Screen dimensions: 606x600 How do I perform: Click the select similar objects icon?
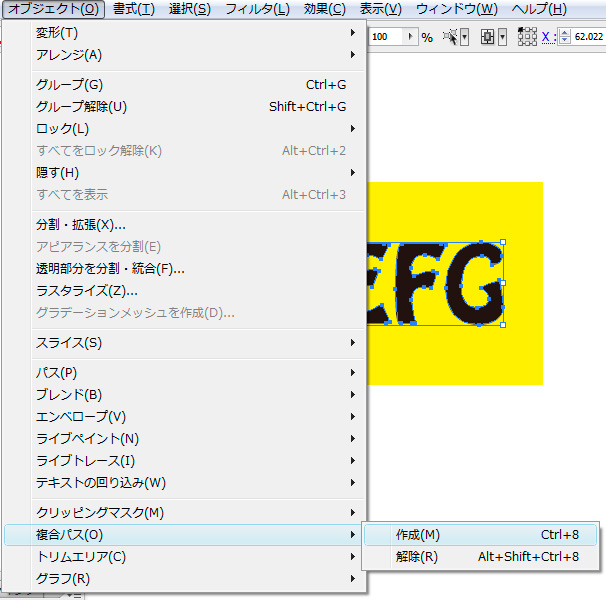click(x=452, y=37)
